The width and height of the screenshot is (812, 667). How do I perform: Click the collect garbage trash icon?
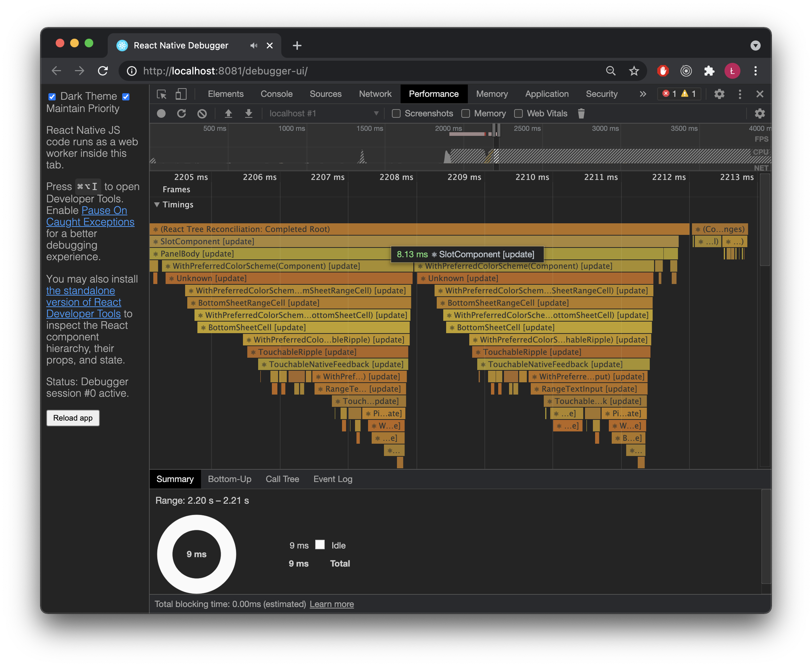[x=581, y=113]
